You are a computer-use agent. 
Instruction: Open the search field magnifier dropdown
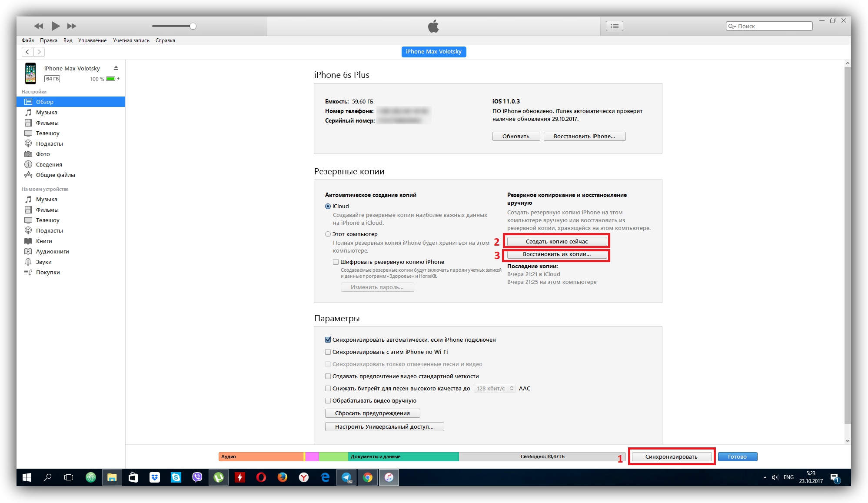tap(732, 26)
